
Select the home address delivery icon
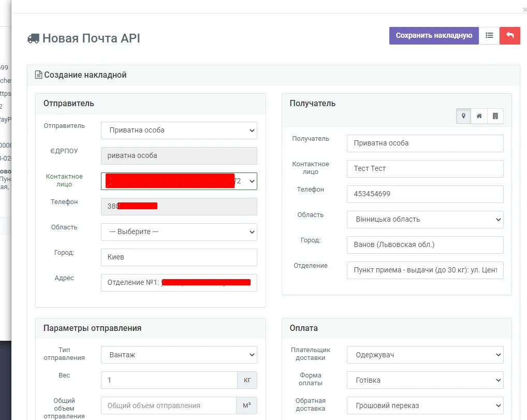[x=479, y=117]
